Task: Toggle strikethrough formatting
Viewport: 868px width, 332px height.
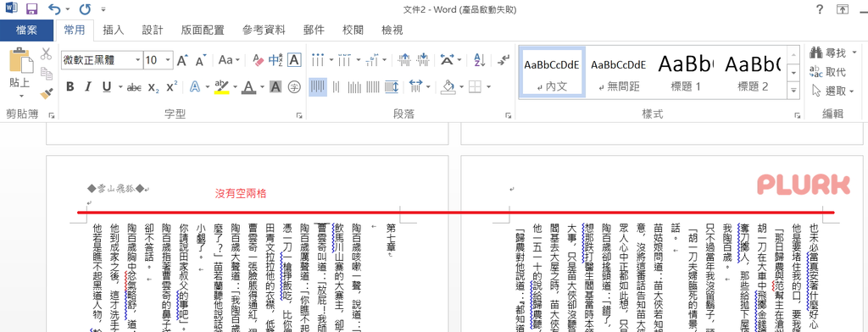Action: pyautogui.click(x=134, y=87)
